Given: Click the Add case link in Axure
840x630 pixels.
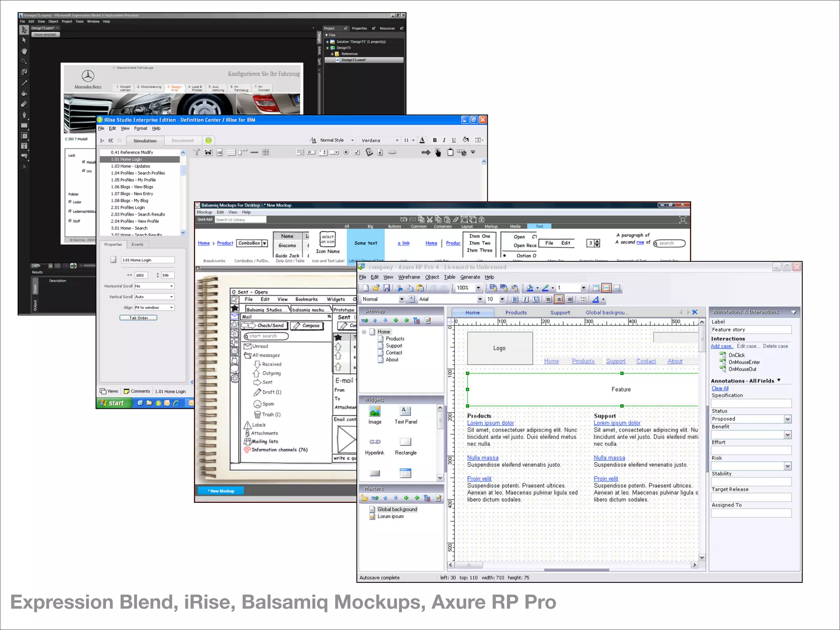Looking at the screenshot, I should (722, 346).
